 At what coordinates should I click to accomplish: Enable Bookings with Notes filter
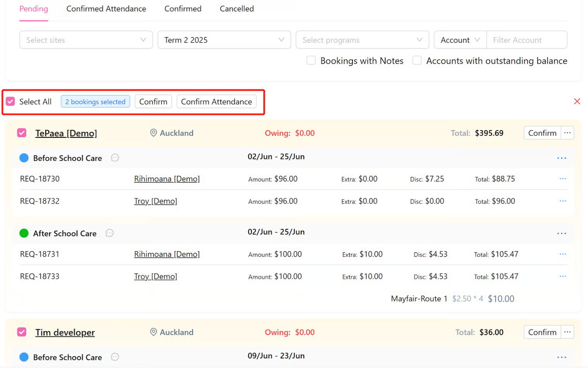pyautogui.click(x=311, y=61)
